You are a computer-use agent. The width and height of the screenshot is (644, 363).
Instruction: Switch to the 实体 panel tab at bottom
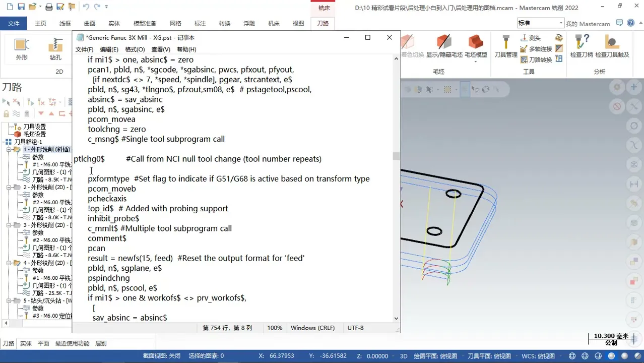click(26, 343)
